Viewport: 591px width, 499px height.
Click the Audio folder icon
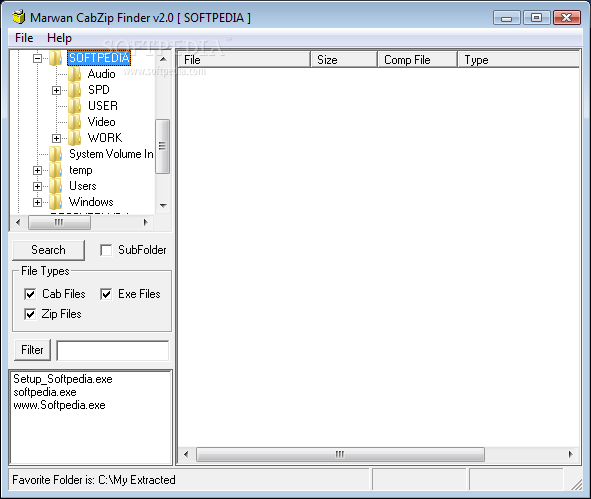[75, 74]
